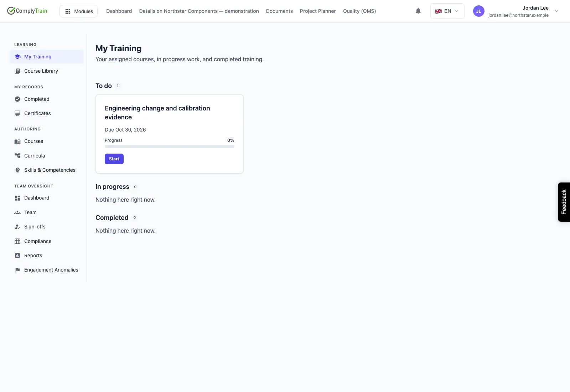
Task: Expand the Jordan Lee account chevron
Action: tap(556, 11)
